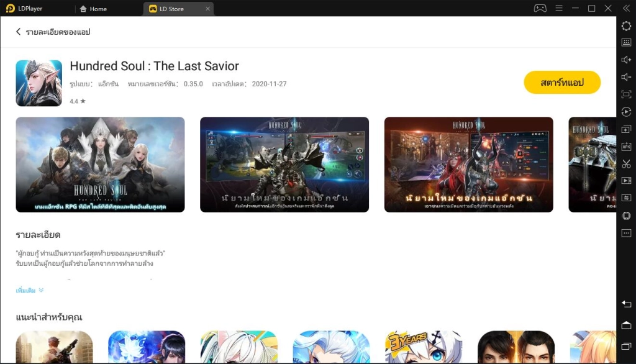Open recommended game with soldier icon
636x364 pixels.
55,347
